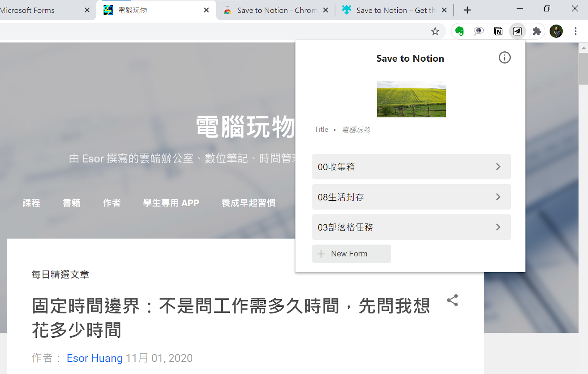This screenshot has height=374, width=588.
Task: Open the Chrome profile avatar
Action: [556, 31]
